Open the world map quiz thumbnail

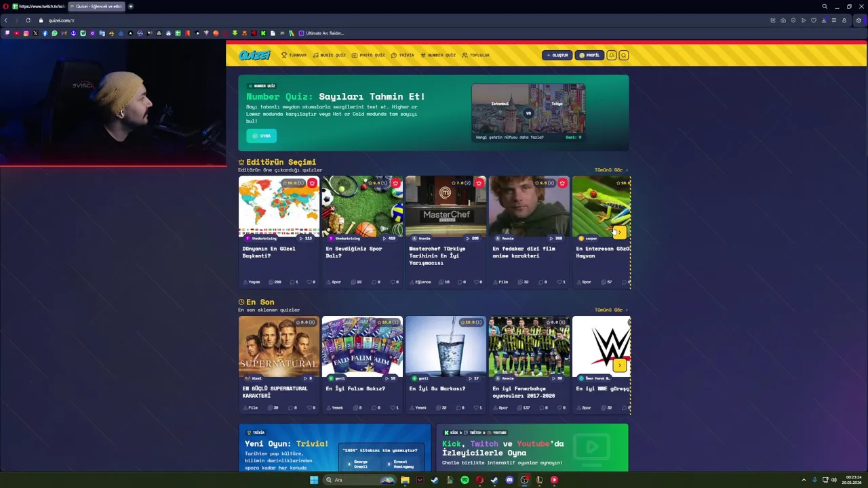pyautogui.click(x=279, y=206)
